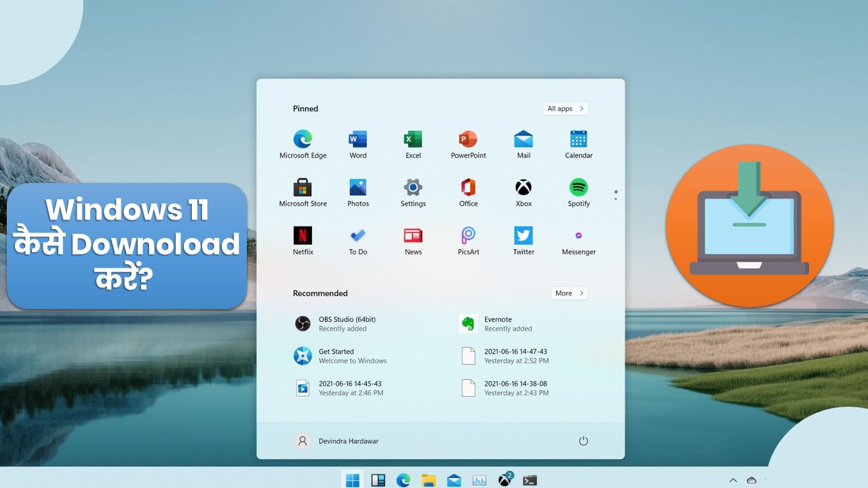The width and height of the screenshot is (868, 488).
Task: Launch Word from the pinned apps
Action: 357,145
